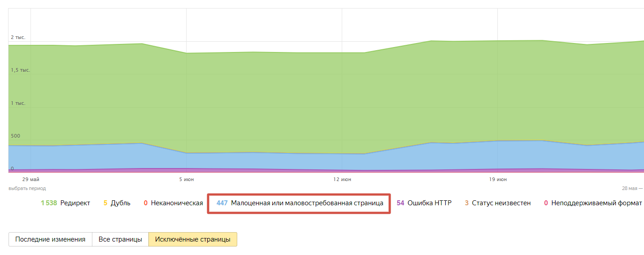Open the Все страницы tab
The height and width of the screenshot is (255, 644).
point(120,239)
